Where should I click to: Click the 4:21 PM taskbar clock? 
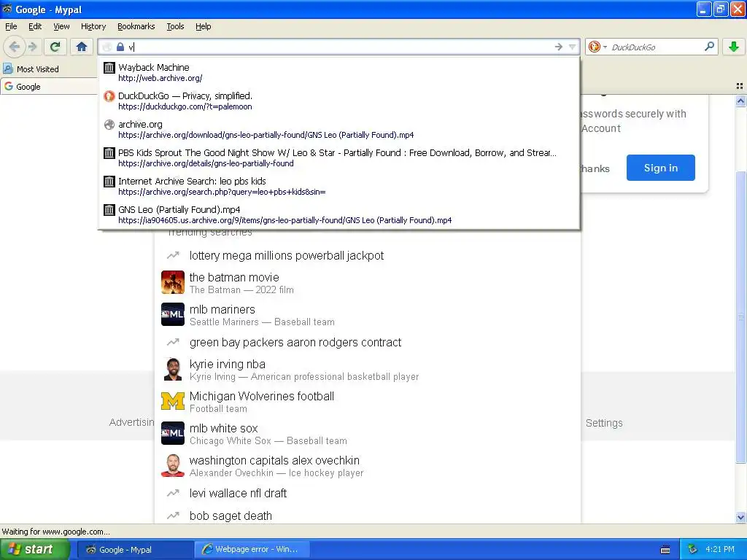click(720, 550)
